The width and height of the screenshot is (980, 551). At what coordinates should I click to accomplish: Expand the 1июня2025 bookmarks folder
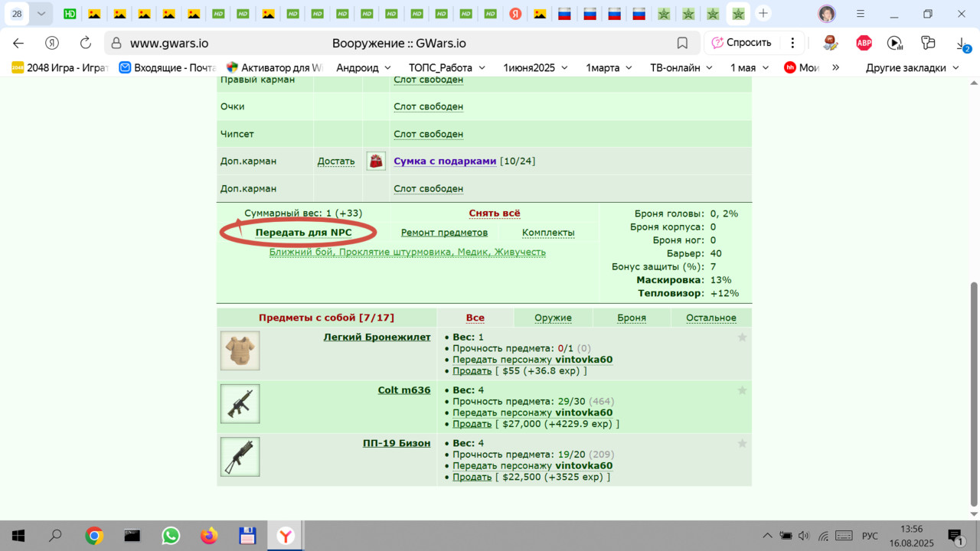(535, 67)
